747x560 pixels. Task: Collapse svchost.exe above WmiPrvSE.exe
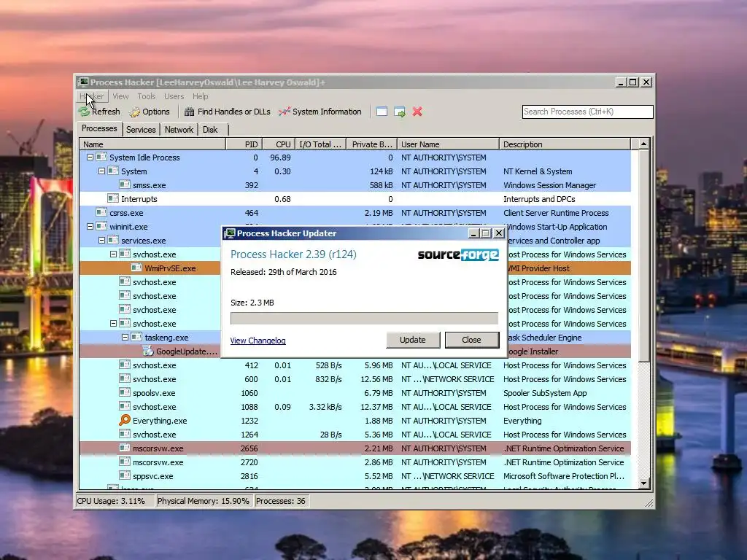[113, 254]
